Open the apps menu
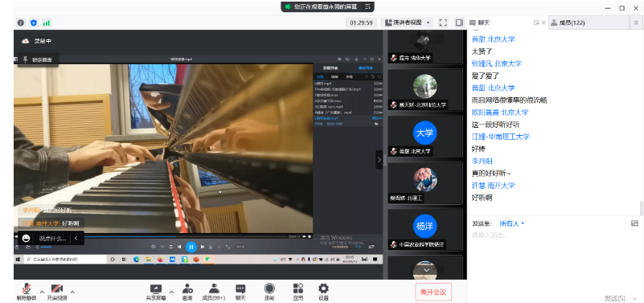This screenshot has width=644, height=303. 298,292
